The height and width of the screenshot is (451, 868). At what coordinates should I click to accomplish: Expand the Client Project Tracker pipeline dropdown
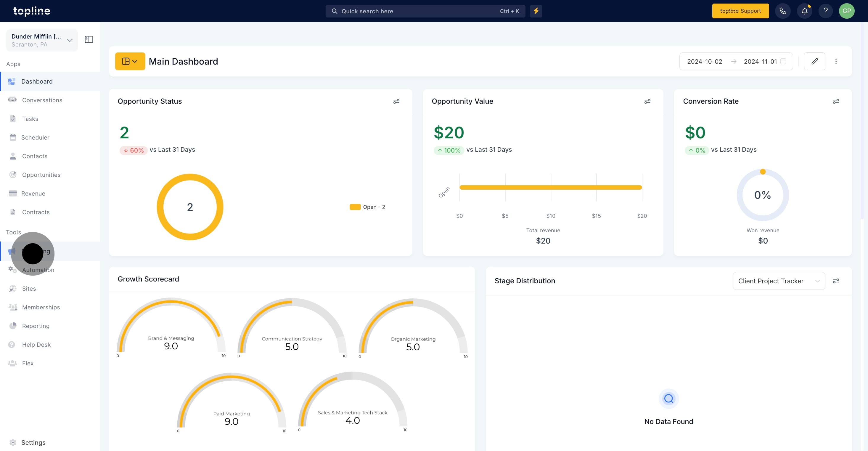[x=779, y=281]
